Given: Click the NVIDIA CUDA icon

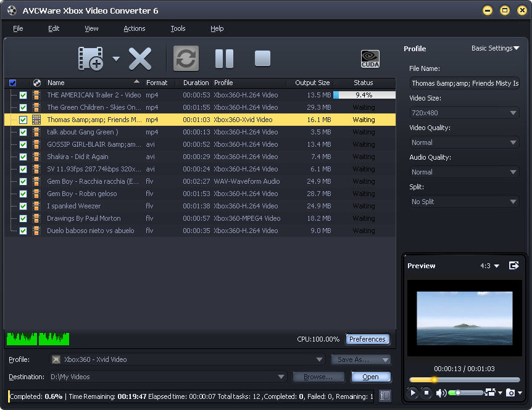Looking at the screenshot, I should point(370,59).
